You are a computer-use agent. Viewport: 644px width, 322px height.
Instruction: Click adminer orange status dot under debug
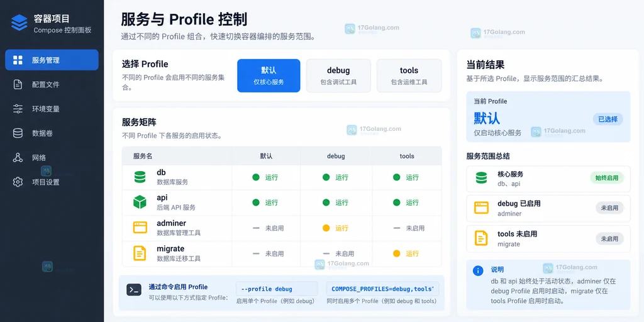coord(326,228)
